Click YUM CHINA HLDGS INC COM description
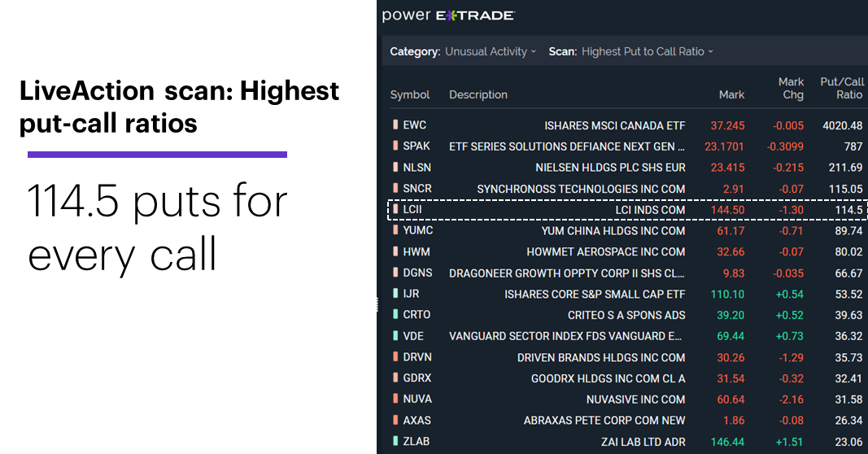The height and width of the screenshot is (454, 868). tap(613, 231)
